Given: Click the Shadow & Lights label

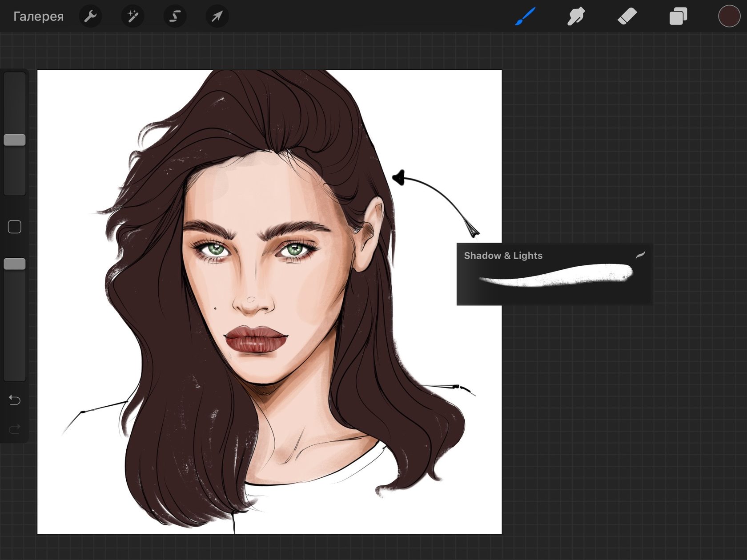Looking at the screenshot, I should pos(503,256).
